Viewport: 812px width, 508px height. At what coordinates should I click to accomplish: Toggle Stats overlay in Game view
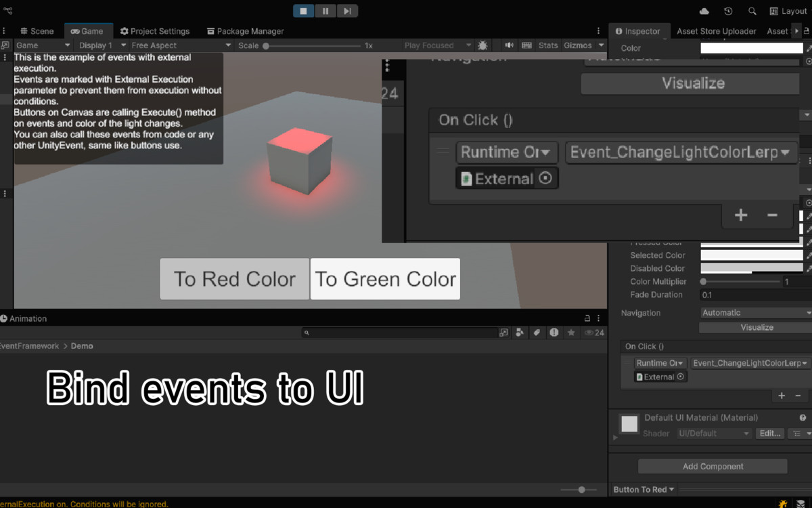pos(548,45)
